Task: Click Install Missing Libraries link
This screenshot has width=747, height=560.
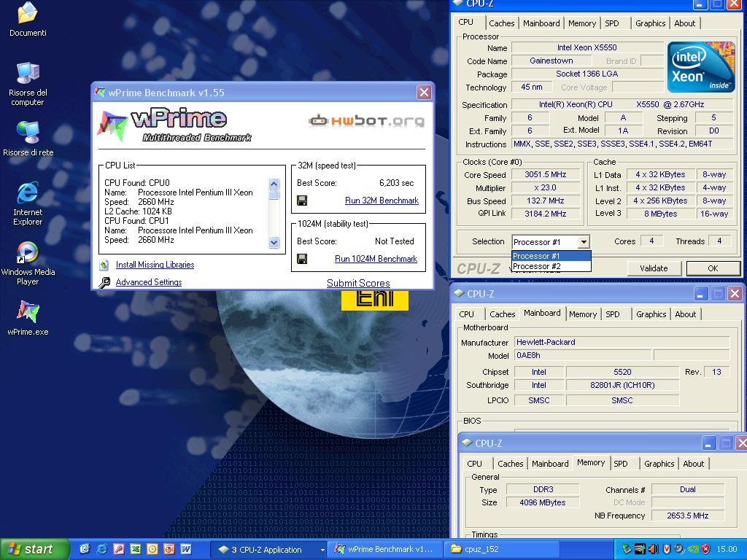Action: (x=155, y=265)
